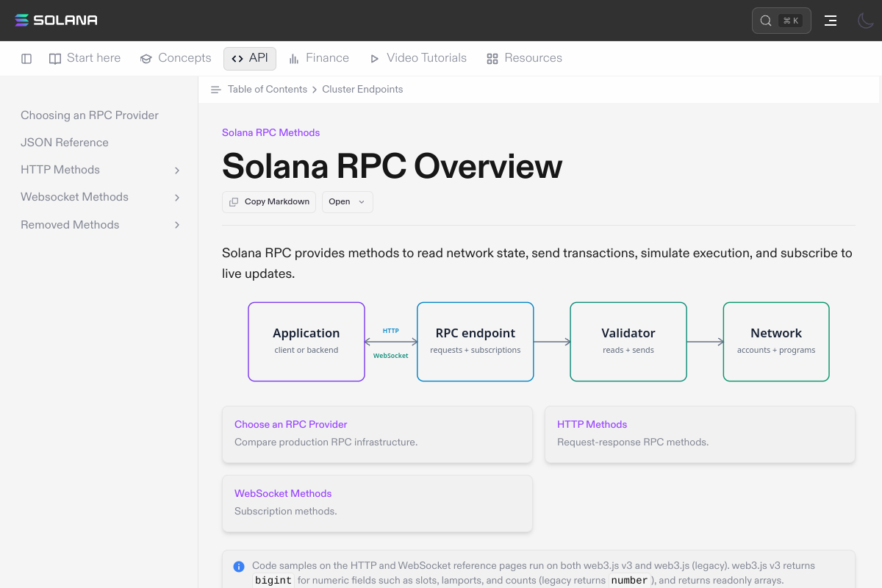Open the Resources tab
Screen dimensions: 882x588
[524, 58]
